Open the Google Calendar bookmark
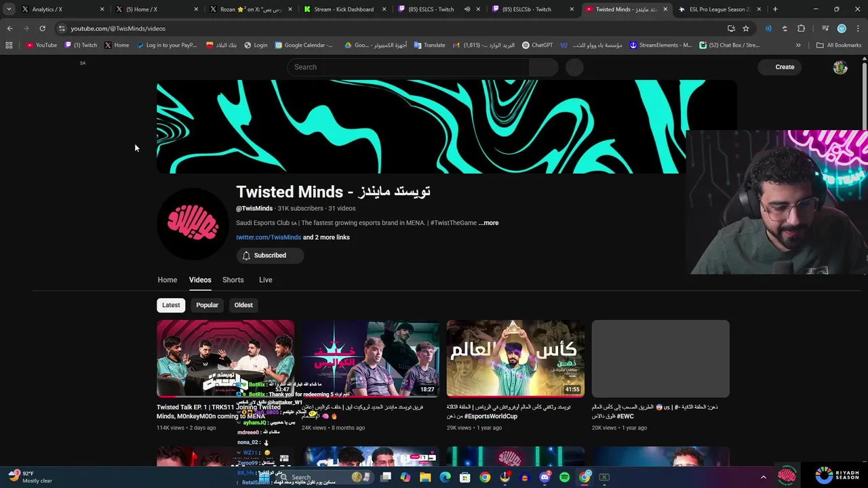 304,45
